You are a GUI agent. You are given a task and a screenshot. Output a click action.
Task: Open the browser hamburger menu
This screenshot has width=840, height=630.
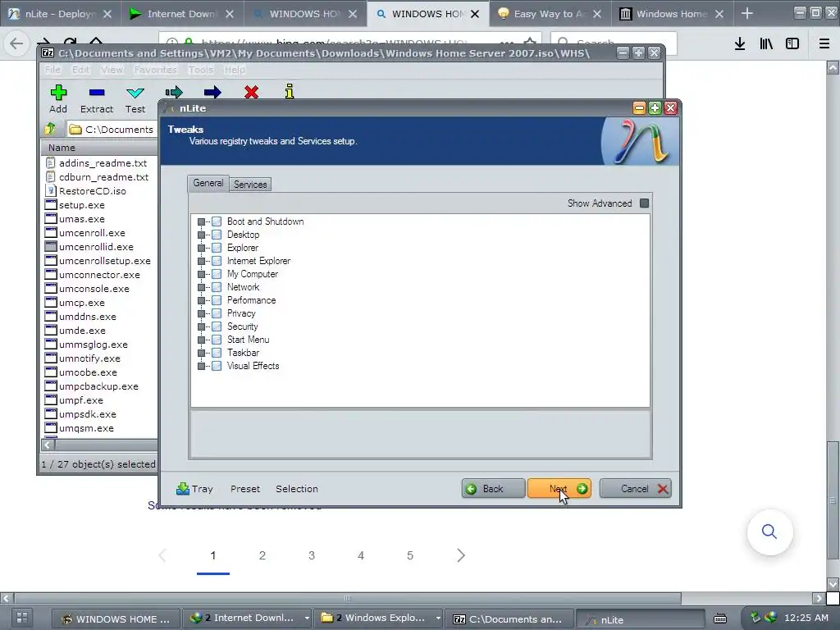824,43
